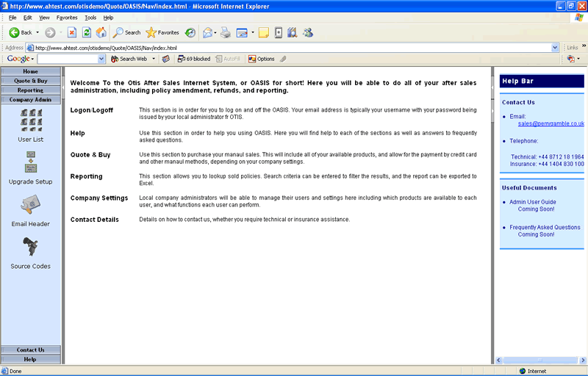
Task: Open the Google search box dropdown
Action: click(x=101, y=59)
